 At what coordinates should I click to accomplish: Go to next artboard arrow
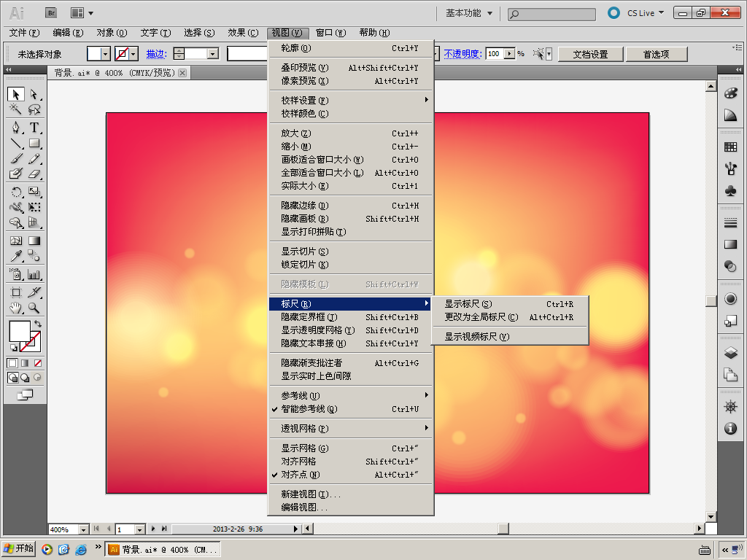(153, 529)
